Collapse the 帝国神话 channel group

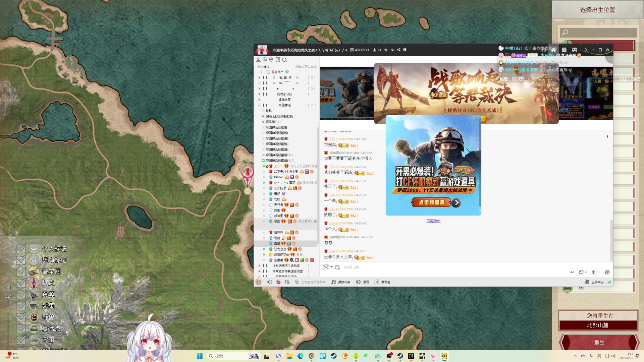pyautogui.click(x=259, y=105)
